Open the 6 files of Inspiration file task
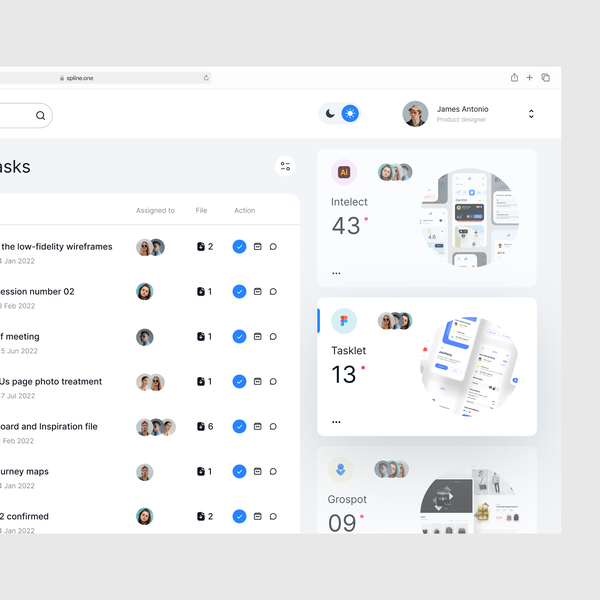The width and height of the screenshot is (600, 600). (x=205, y=427)
